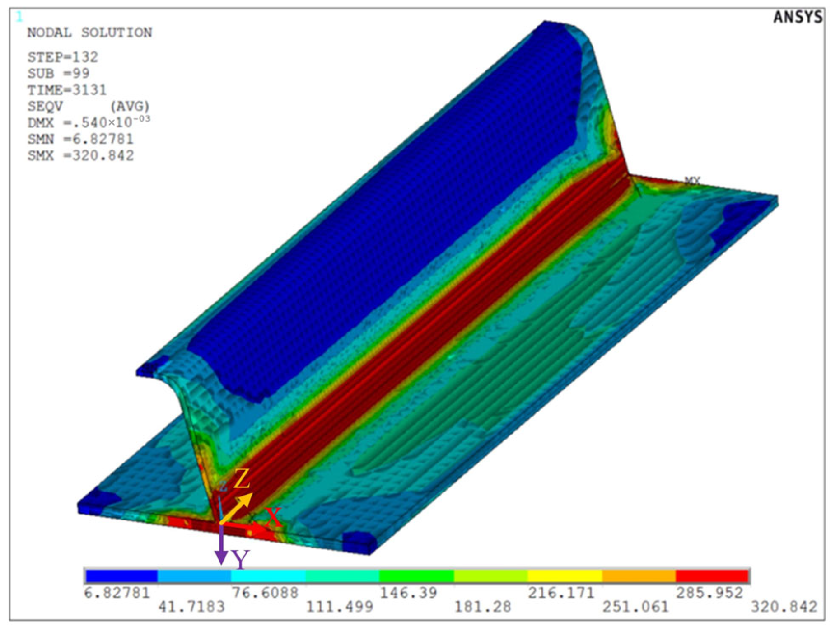
Task: Click the MX maximum marker on model
Action: 692,181
